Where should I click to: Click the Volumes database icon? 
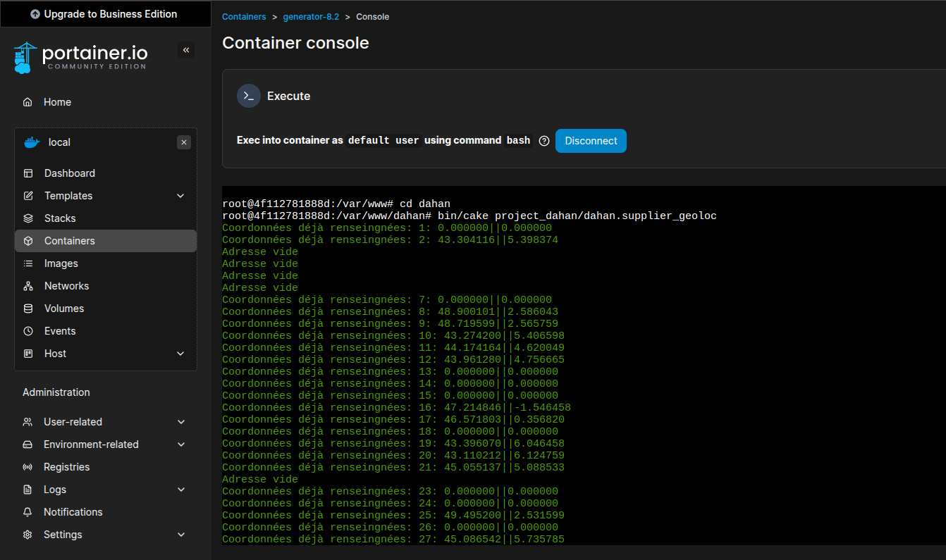[x=28, y=309]
